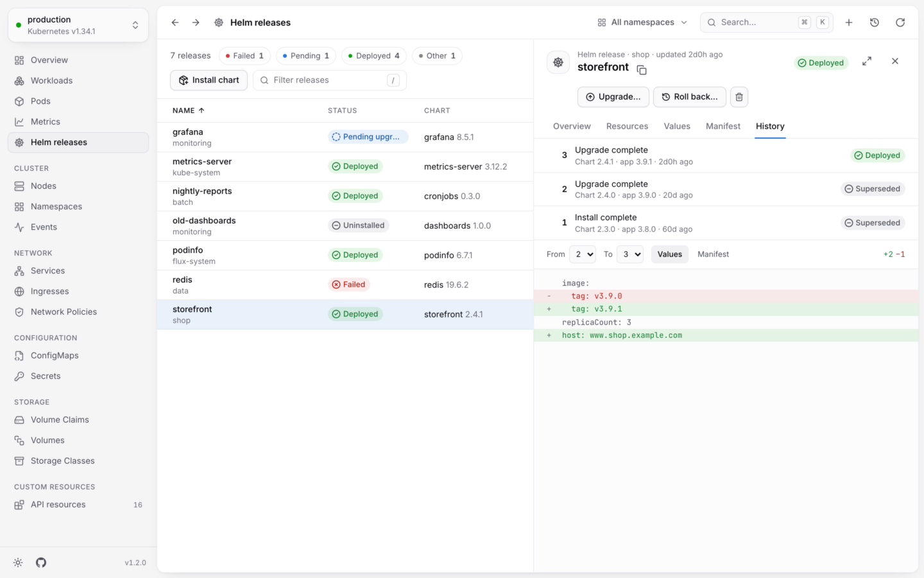The width and height of the screenshot is (924, 578).
Task: Open Storage Classes page
Action: pos(78,461)
